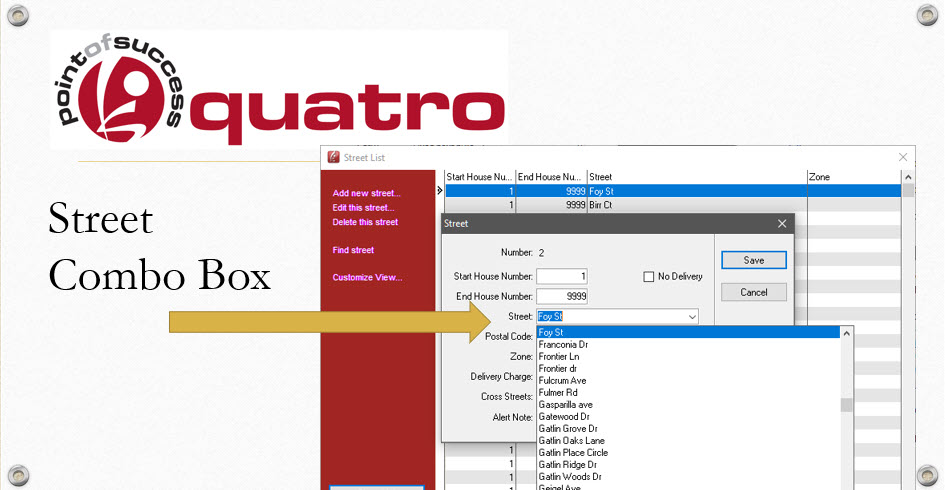Viewport: 945px width, 490px height.
Task: Click the Street text field
Action: pyautogui.click(x=611, y=316)
